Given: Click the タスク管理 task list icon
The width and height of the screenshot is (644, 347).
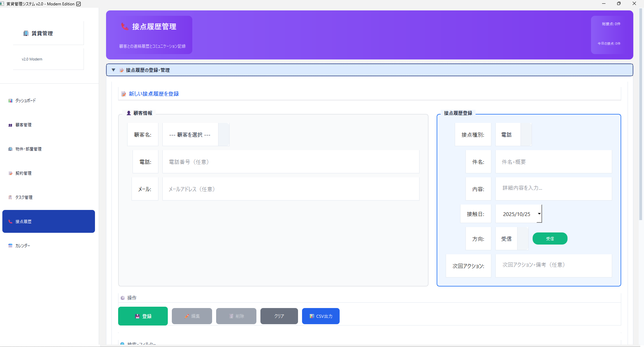Looking at the screenshot, I should (10, 197).
